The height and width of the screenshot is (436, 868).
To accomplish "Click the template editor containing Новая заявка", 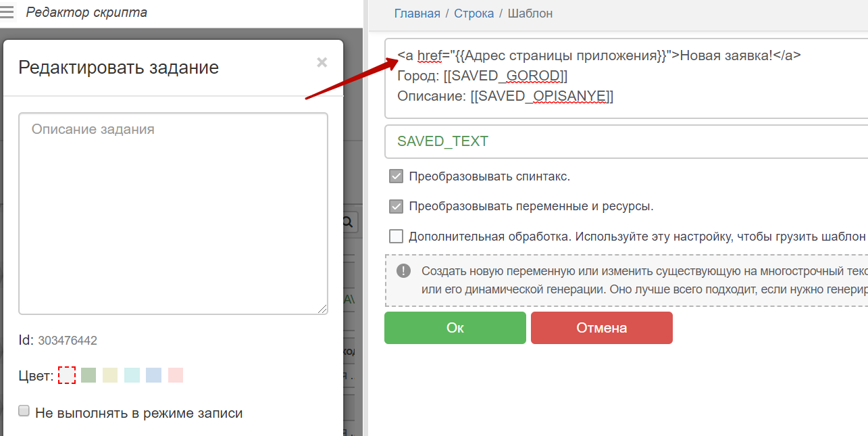I will [x=608, y=75].
